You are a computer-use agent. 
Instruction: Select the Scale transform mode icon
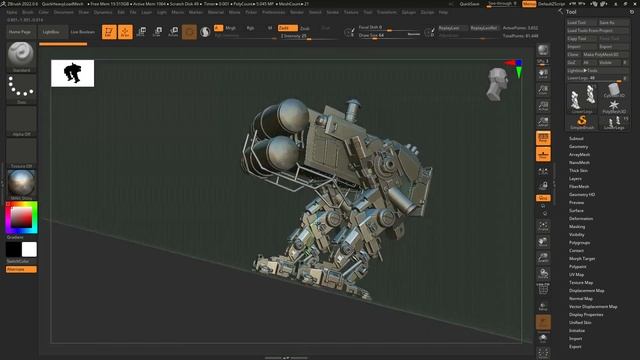157,32
